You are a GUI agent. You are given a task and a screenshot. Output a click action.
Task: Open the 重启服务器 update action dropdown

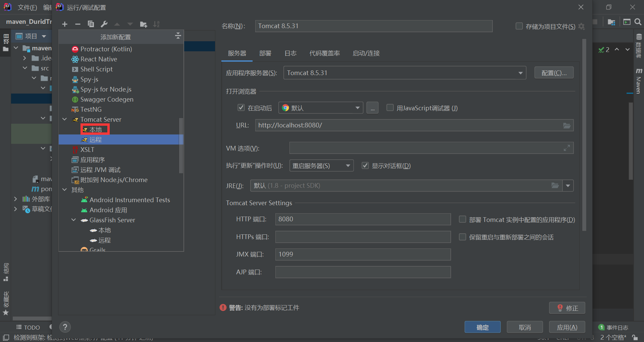[x=321, y=166]
